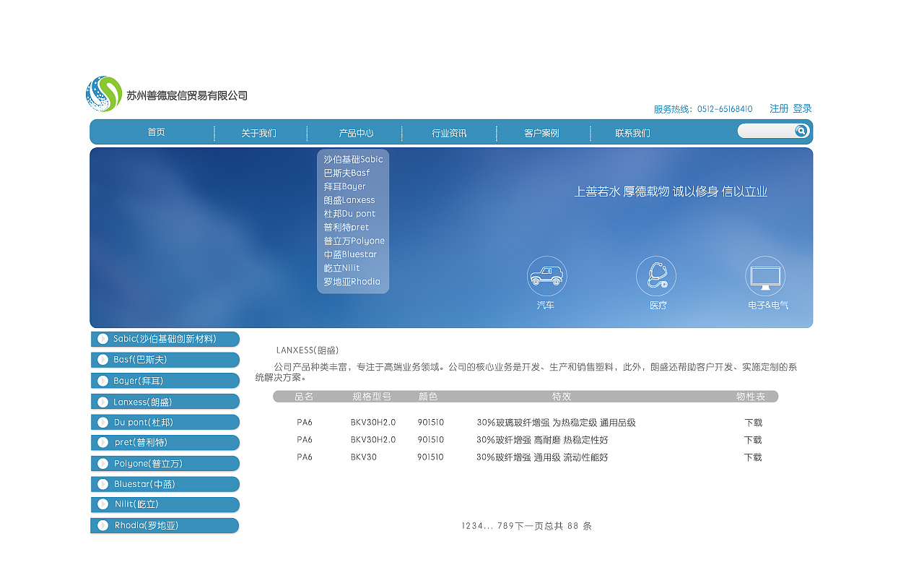The width and height of the screenshot is (924, 578).
Task: Choose 罗地亚Rhodia in the dropdown menu
Action: tap(352, 282)
